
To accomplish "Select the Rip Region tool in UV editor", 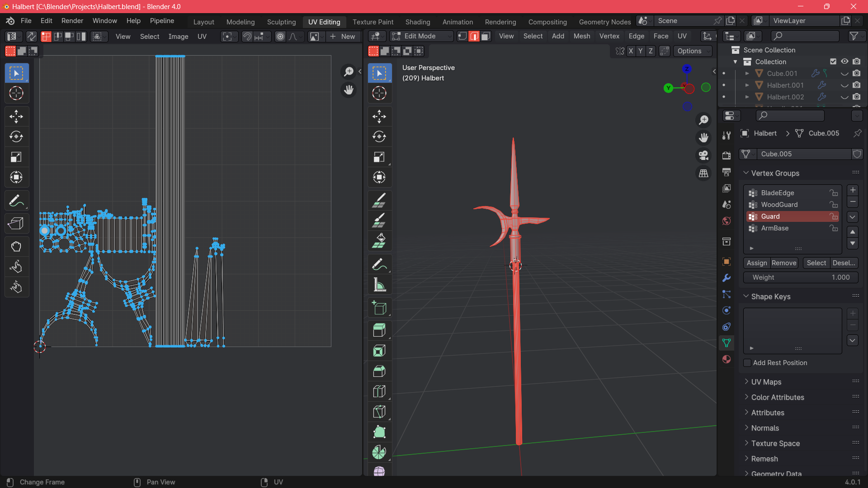I will tap(16, 223).
